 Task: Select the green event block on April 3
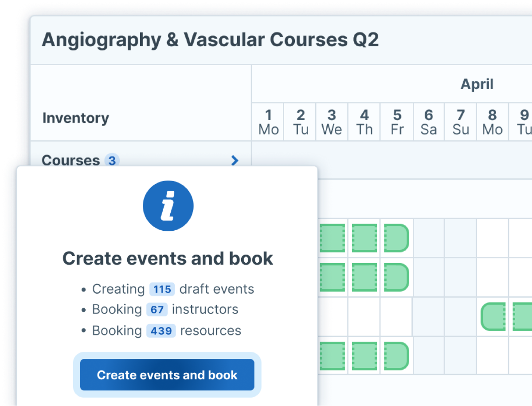tap(332, 238)
